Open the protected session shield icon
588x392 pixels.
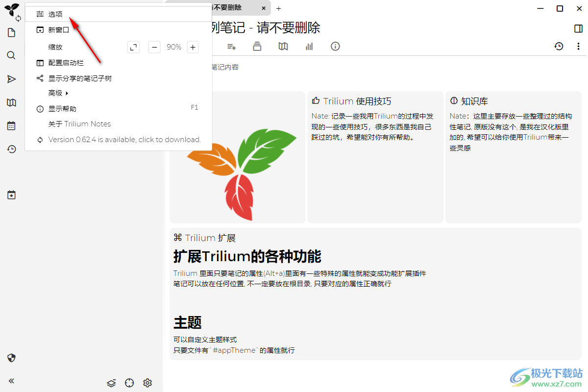11,358
